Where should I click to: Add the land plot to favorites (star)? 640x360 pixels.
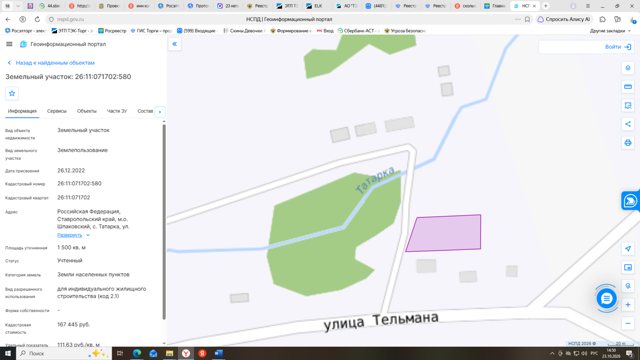12,93
